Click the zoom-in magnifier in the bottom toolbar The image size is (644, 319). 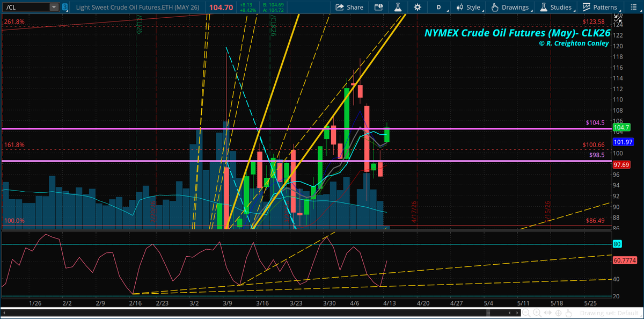[536, 313]
